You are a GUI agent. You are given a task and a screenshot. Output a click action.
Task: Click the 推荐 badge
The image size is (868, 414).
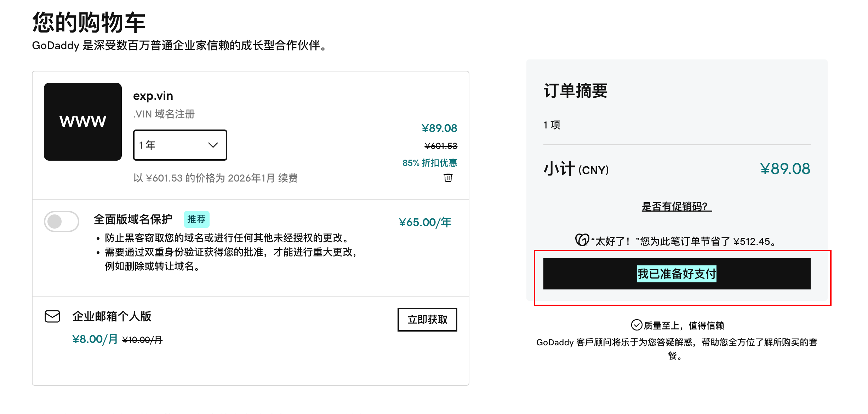tap(196, 219)
